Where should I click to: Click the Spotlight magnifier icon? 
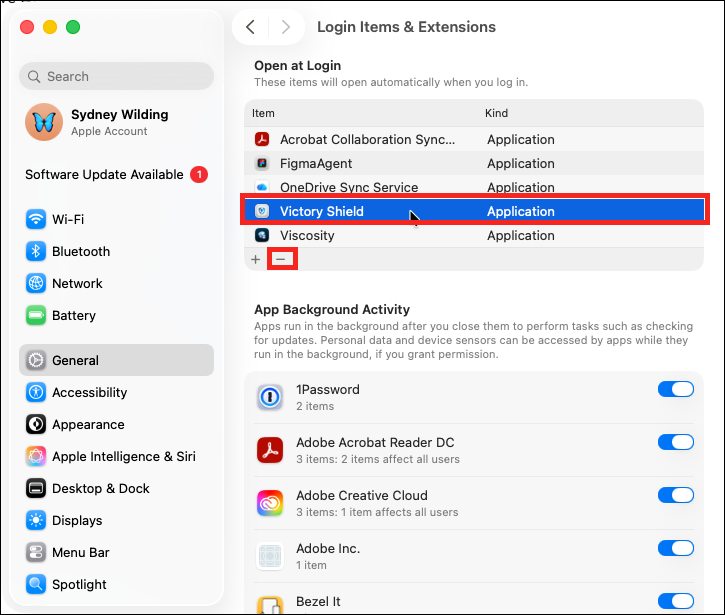pyautogui.click(x=36, y=584)
